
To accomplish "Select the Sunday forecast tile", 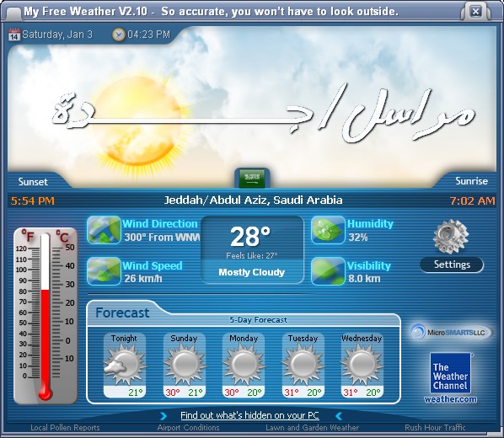I will tap(185, 366).
